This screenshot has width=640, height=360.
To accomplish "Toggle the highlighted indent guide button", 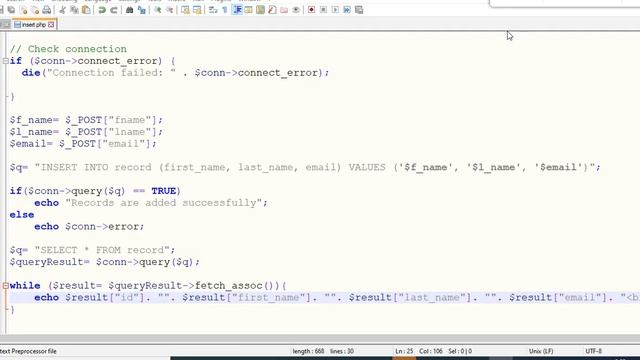I will pos(237,10).
